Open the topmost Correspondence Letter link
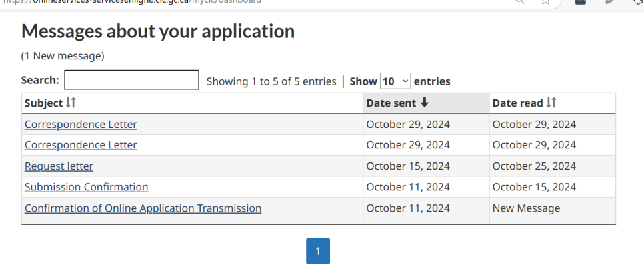This screenshot has height=273, width=644. click(81, 124)
